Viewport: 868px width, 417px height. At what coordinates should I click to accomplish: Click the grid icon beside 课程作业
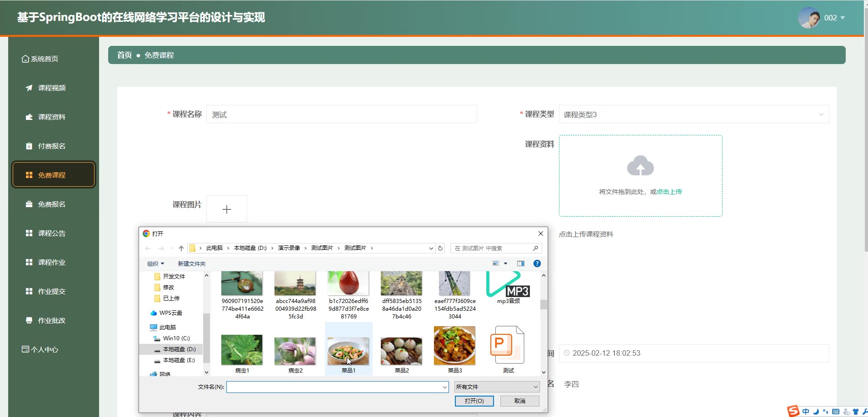pos(29,262)
